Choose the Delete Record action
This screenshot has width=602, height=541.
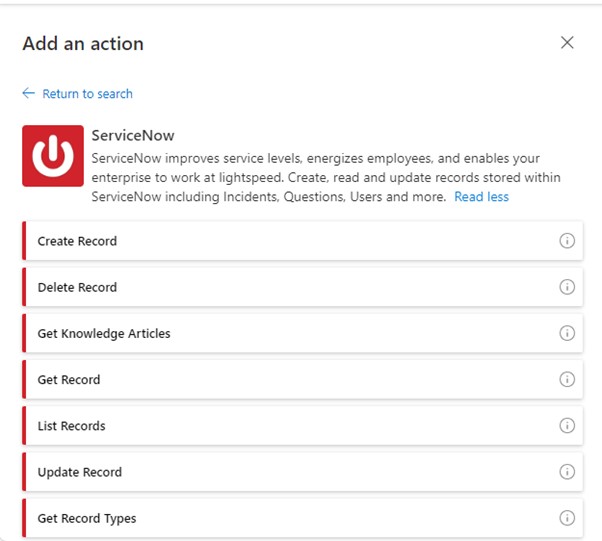tap(77, 287)
